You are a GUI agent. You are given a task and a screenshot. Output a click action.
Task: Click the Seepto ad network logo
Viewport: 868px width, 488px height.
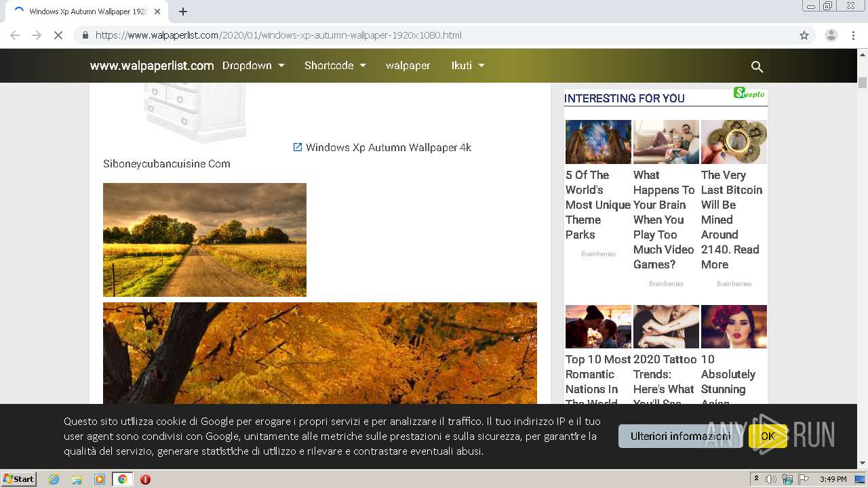(749, 93)
